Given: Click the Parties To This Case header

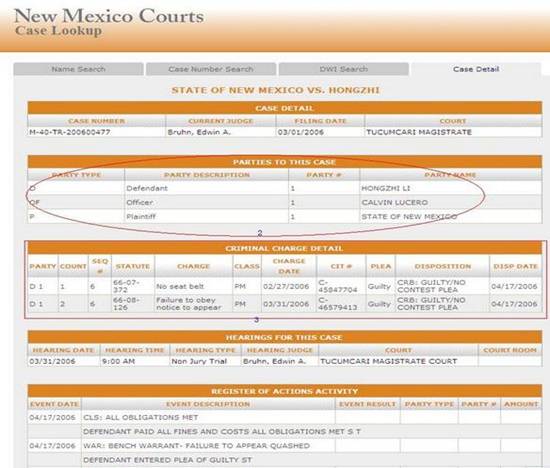Looking at the screenshot, I should 284,162.
